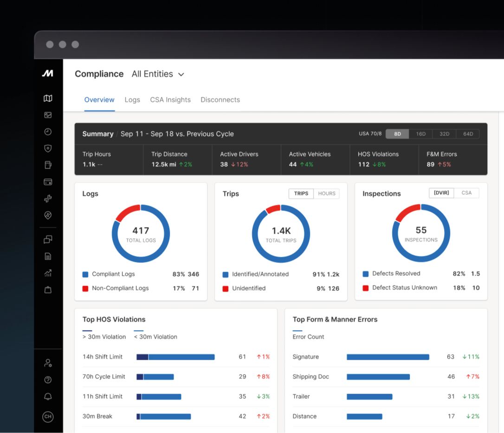Open the CSA Insights tab
This screenshot has width=504, height=433.
pos(170,100)
